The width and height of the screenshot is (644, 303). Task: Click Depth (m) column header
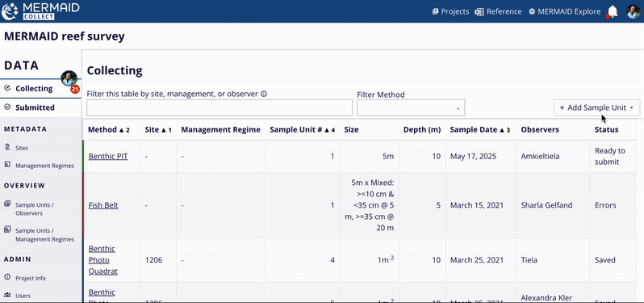click(x=422, y=129)
